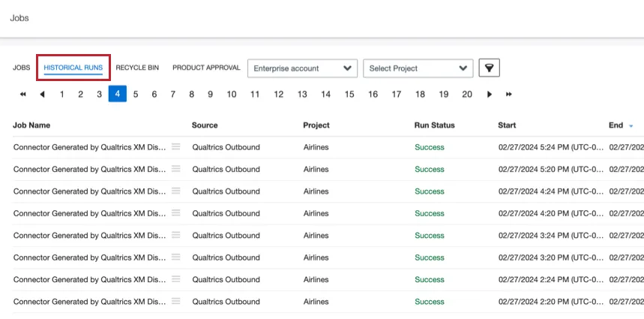
Task: Go to page 7
Action: [x=172, y=94]
